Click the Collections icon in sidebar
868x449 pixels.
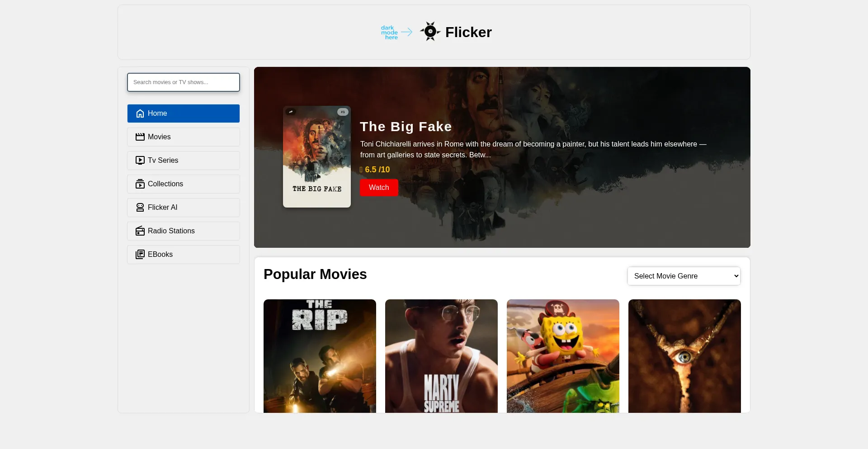140,184
